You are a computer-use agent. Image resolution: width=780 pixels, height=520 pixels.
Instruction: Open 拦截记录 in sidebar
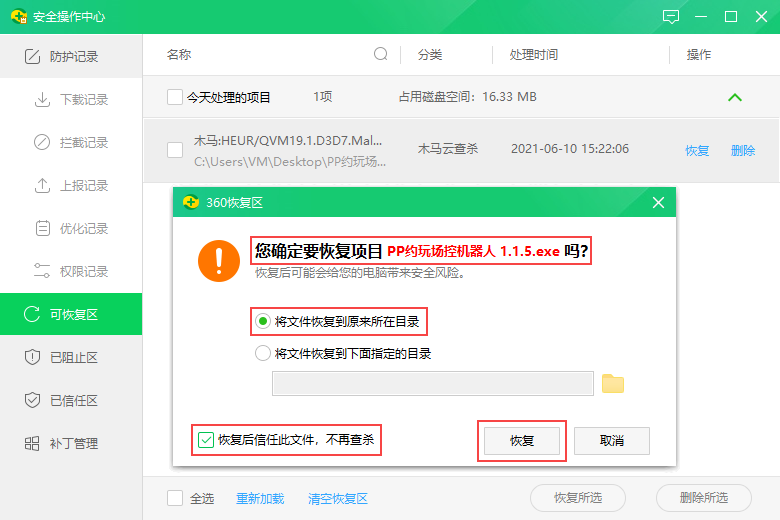71,142
